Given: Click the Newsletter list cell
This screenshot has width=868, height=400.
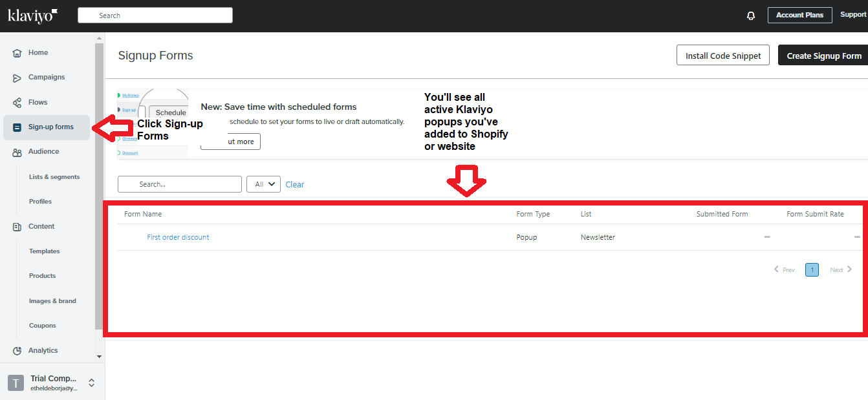Looking at the screenshot, I should tap(598, 237).
